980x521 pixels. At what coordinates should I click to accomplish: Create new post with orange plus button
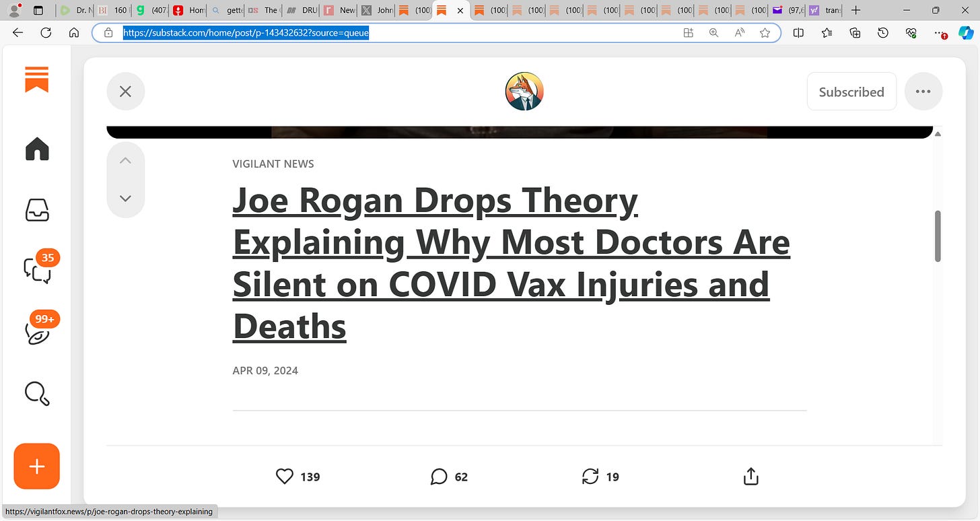point(37,466)
